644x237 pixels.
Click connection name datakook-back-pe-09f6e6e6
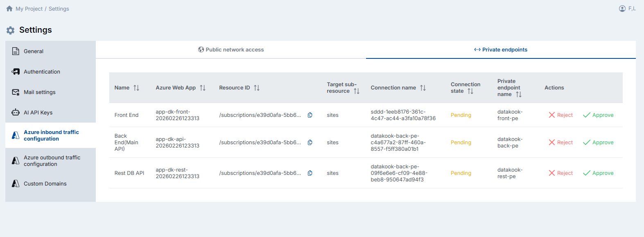pos(399,173)
